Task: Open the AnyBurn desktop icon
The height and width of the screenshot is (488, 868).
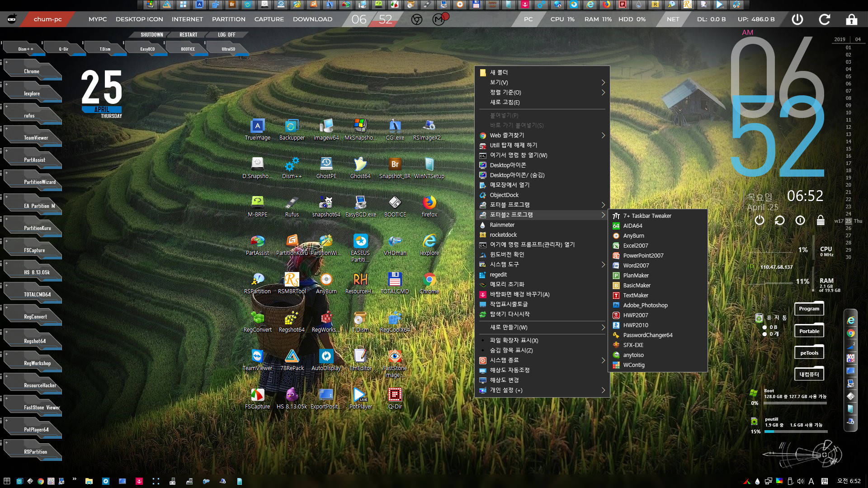Action: pos(326,283)
